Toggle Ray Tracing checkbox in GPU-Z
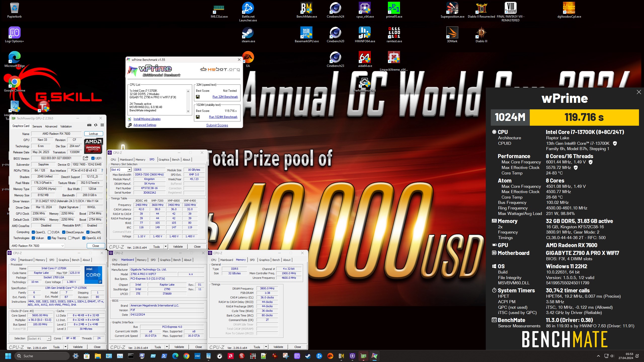 [x=49, y=238]
